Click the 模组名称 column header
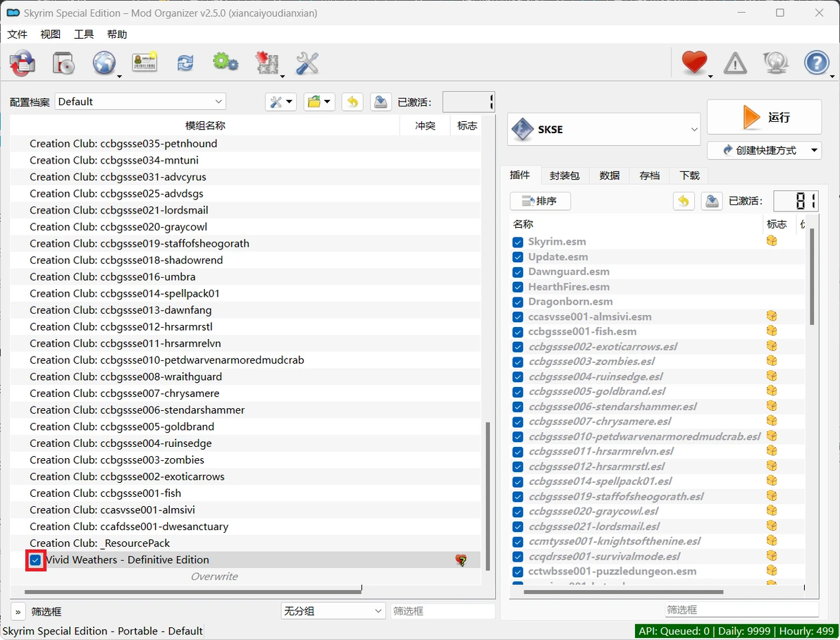This screenshot has height=640, width=840. [x=205, y=125]
